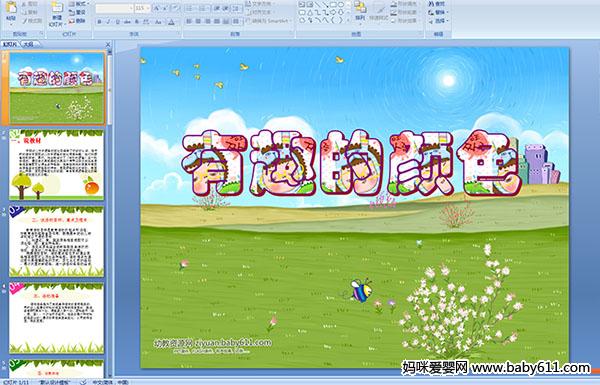Toggle strikethrough abe formatting button
This screenshot has width=600, height=385.
click(127, 22)
